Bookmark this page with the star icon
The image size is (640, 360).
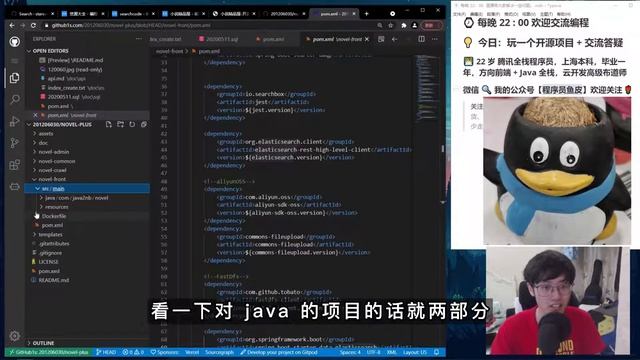pos(391,25)
